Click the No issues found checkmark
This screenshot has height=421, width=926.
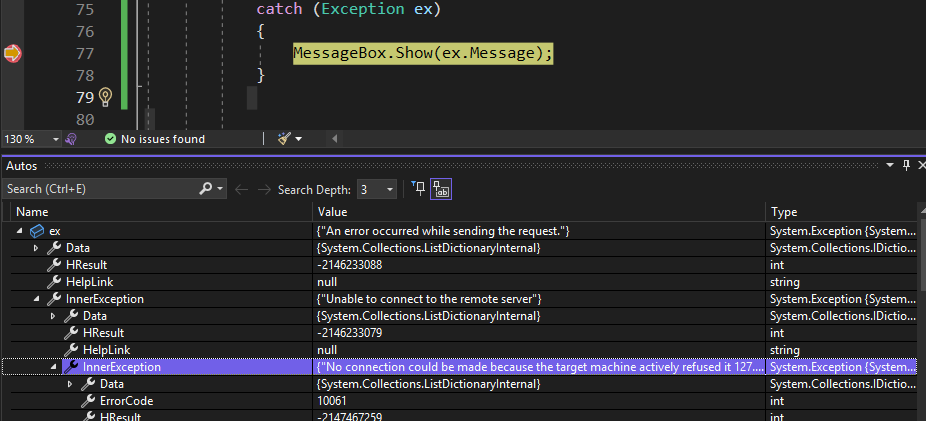(x=110, y=139)
